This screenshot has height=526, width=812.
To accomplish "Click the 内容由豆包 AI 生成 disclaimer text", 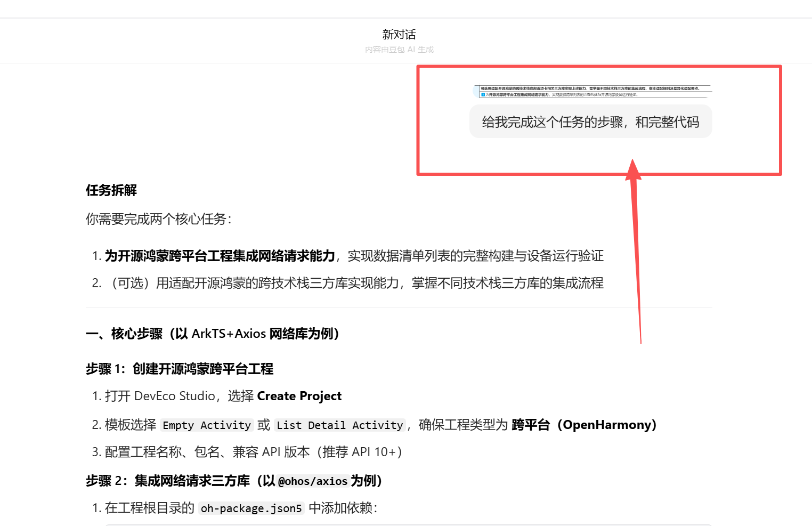I will 399,49.
